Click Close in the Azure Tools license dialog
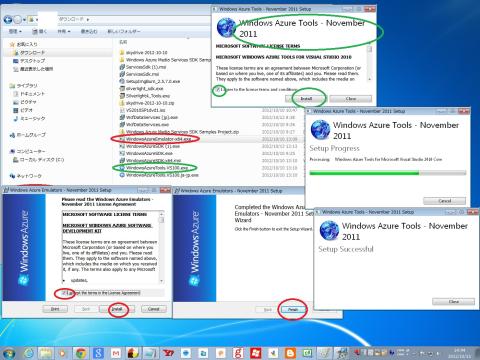The width and height of the screenshot is (480, 360). (x=351, y=99)
